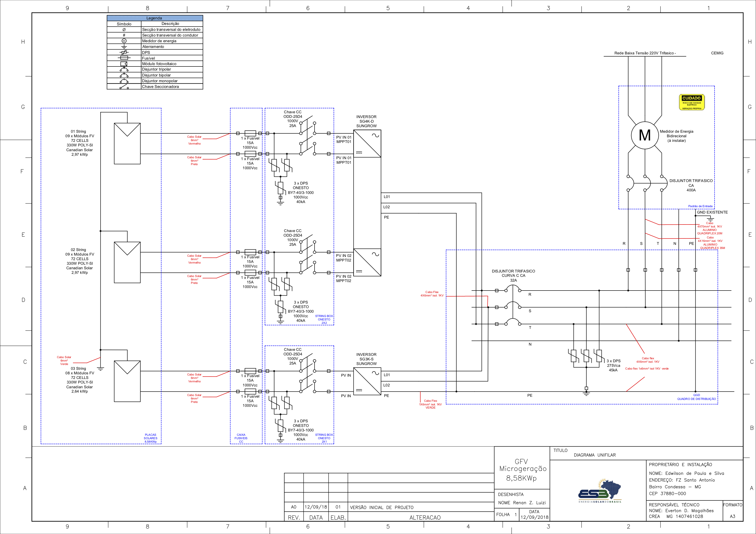Click the Legenda table header
The height and width of the screenshot is (534, 756).
point(155,18)
